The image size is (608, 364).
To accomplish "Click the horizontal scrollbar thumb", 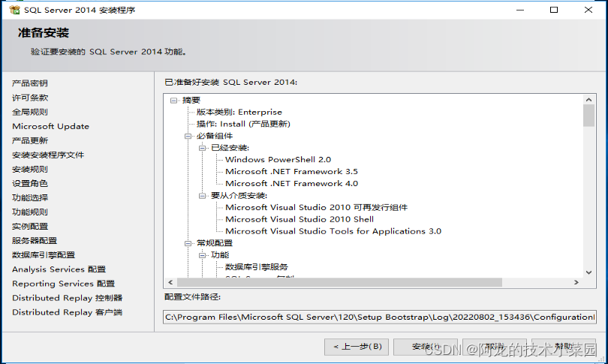I will (x=339, y=283).
